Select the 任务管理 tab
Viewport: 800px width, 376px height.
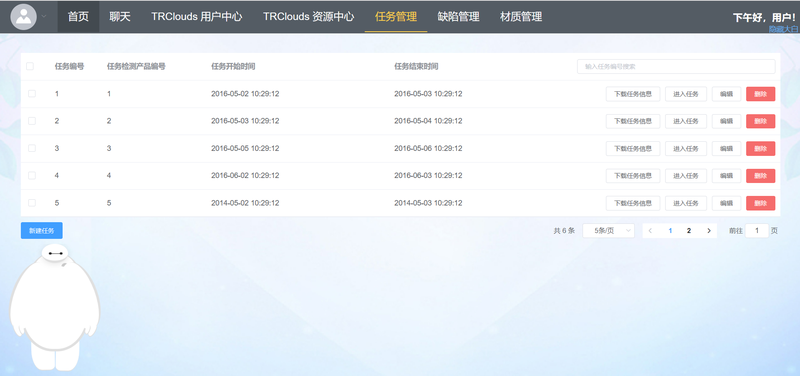tap(396, 17)
